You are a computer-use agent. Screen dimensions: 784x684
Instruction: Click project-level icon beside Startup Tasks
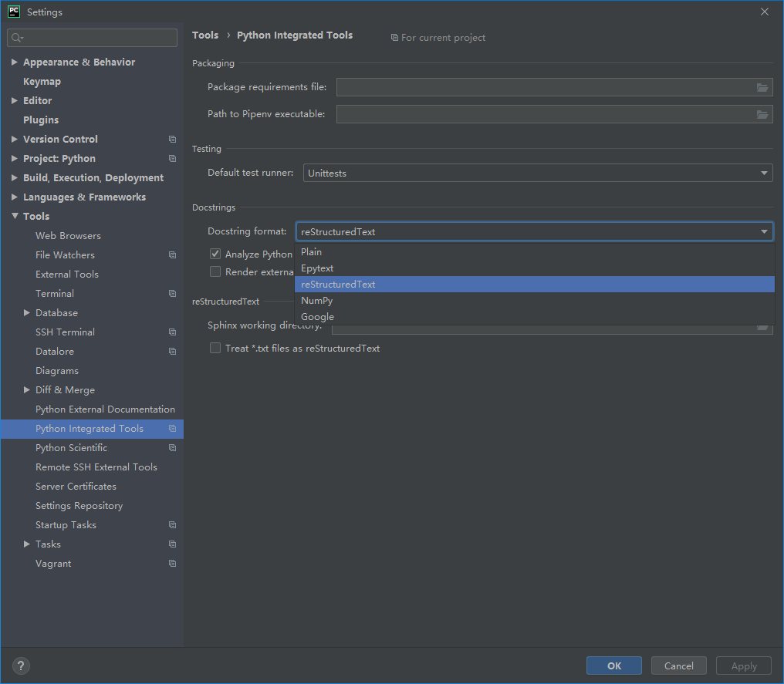[173, 524]
